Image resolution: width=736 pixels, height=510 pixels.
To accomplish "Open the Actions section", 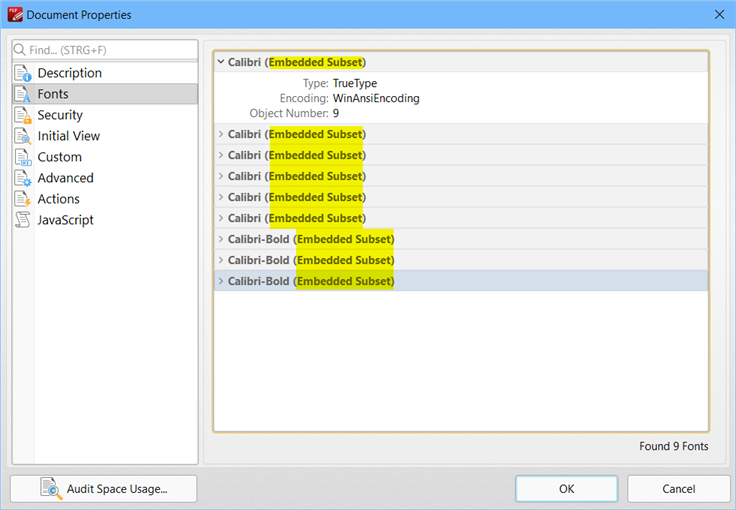I will point(105,199).
